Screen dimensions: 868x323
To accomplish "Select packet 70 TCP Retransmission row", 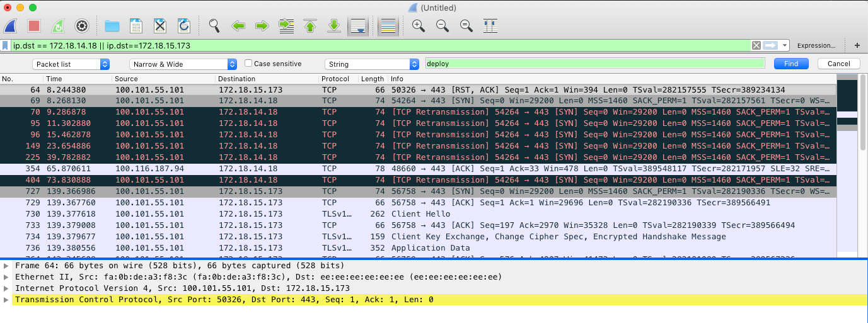I will 418,112.
